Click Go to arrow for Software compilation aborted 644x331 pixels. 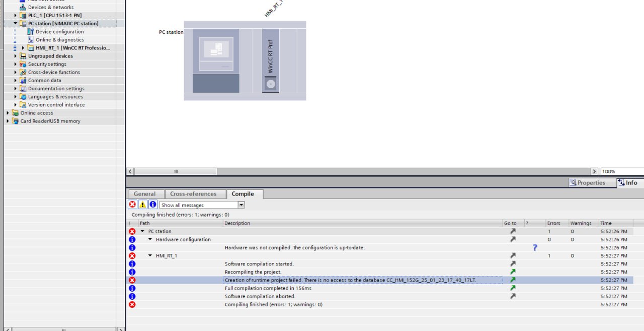point(513,296)
